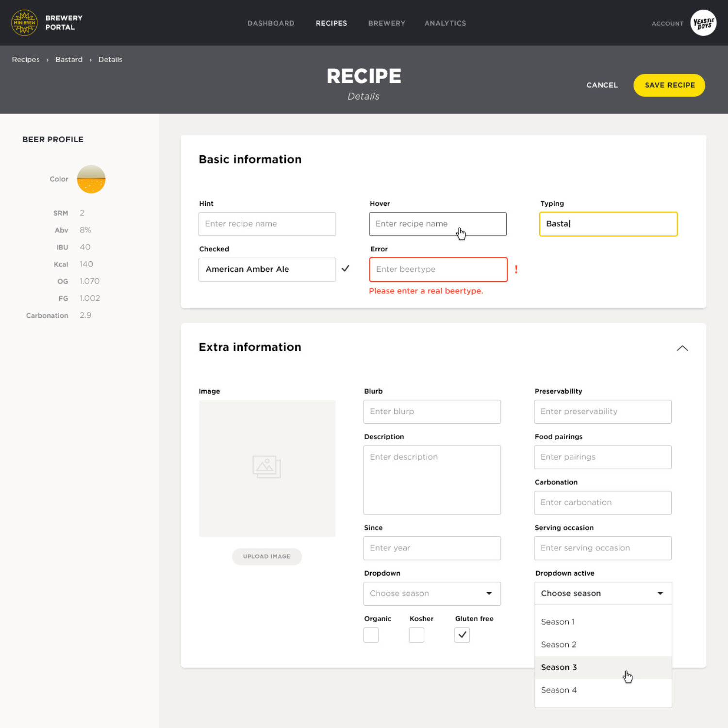Collapse the Extra information section
728x728 pixels.
pyautogui.click(x=682, y=348)
